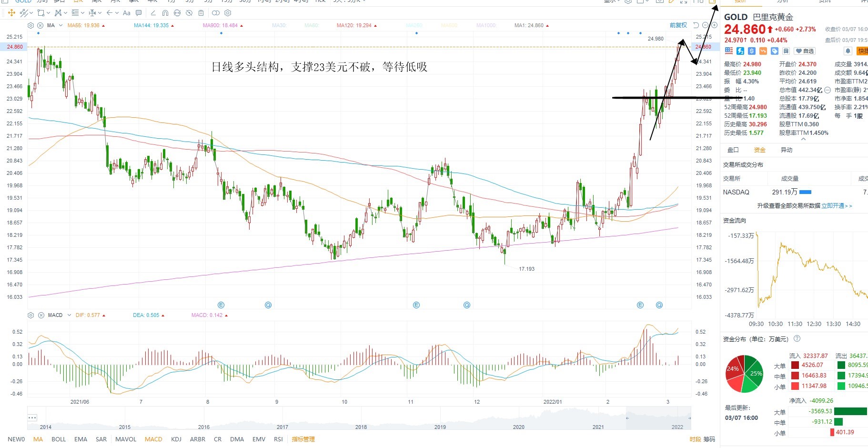Image resolution: width=868 pixels, height=448 pixels.
Task: Click the blue dollar sign icon
Action: click(x=752, y=51)
